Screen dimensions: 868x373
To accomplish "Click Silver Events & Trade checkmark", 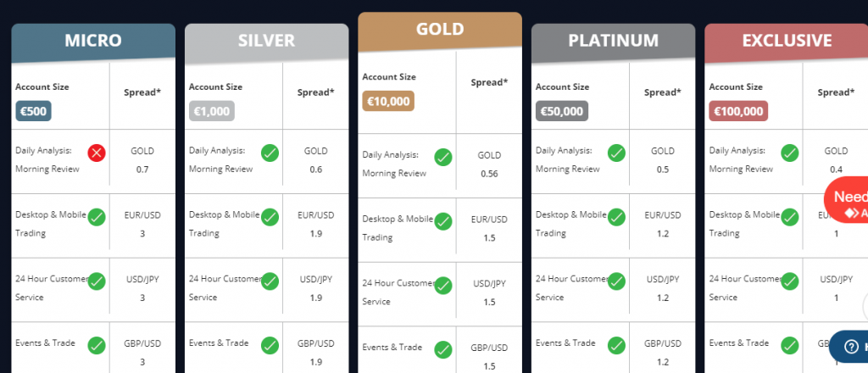I will coord(270,345).
